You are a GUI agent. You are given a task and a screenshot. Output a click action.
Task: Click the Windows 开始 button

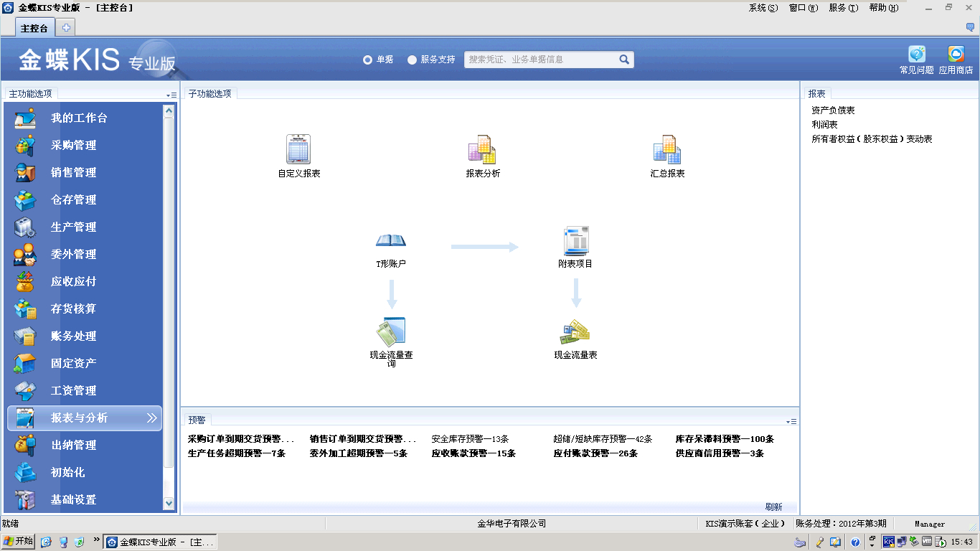(18, 542)
